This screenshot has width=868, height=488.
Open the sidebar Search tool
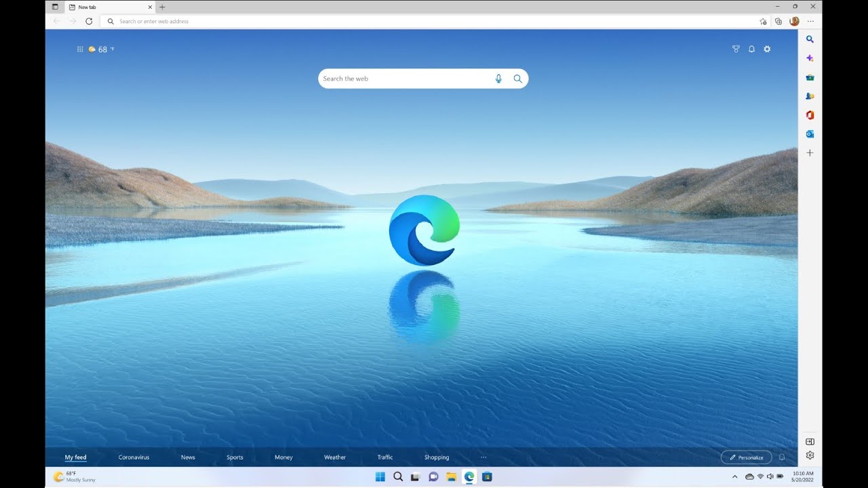(810, 39)
